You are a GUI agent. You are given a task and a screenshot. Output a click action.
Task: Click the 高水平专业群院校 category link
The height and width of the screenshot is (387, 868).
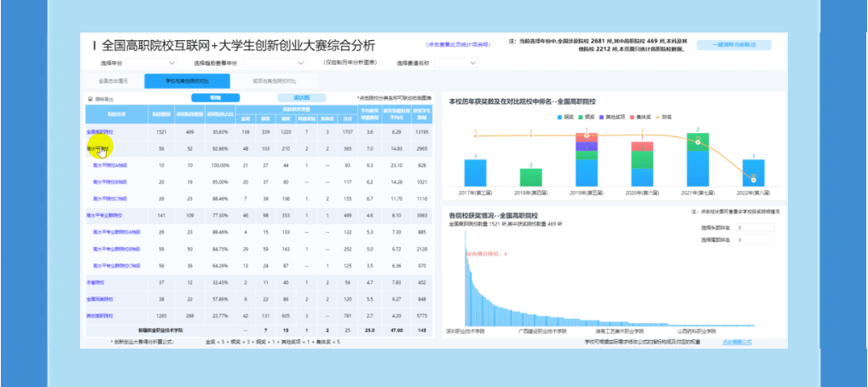[x=104, y=216]
